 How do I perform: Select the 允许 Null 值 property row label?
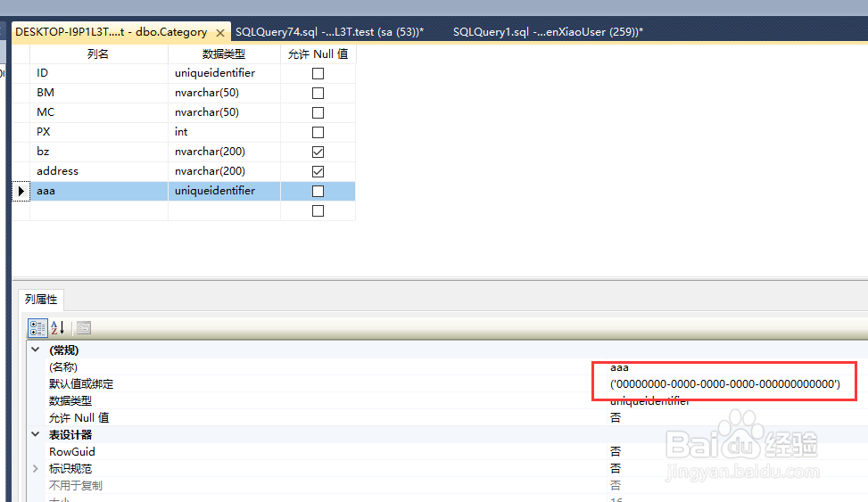point(79,418)
